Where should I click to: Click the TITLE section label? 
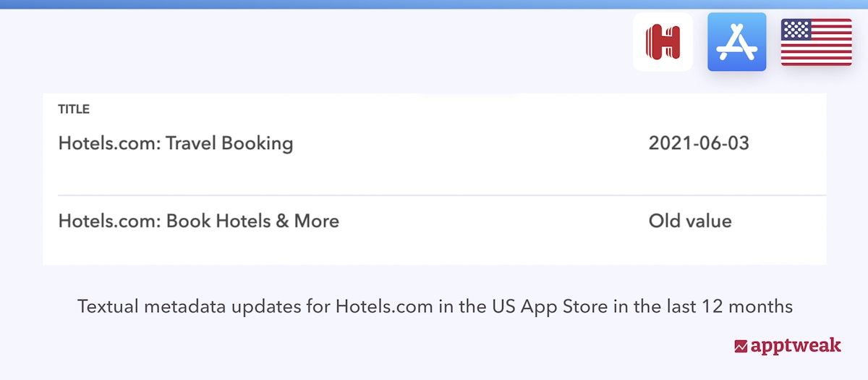pos(74,110)
